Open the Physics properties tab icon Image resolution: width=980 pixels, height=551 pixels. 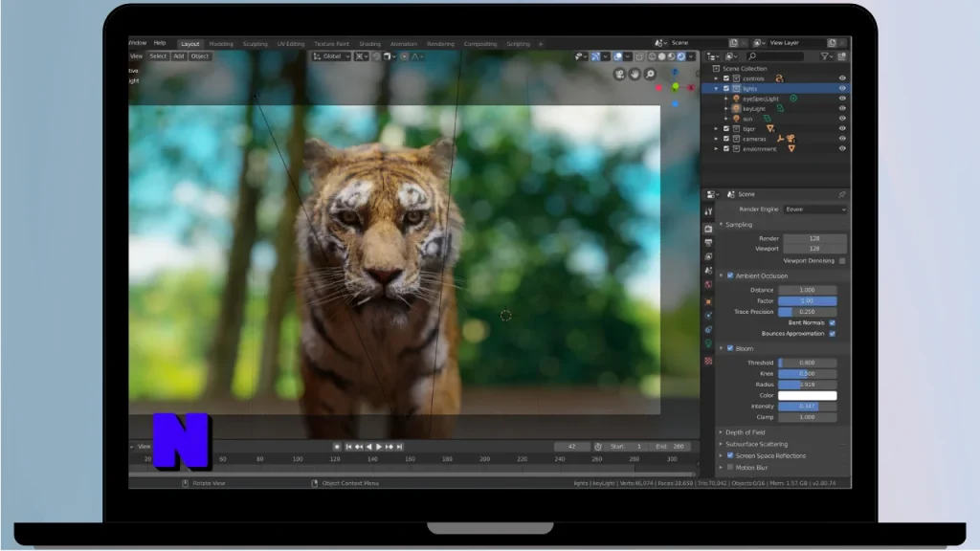coord(708,316)
